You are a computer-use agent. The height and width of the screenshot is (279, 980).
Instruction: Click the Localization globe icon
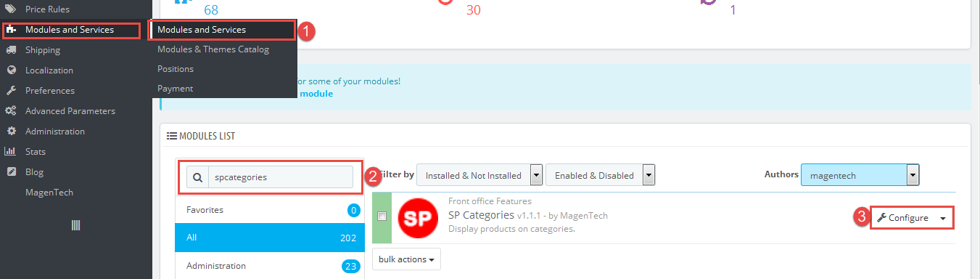tap(11, 70)
